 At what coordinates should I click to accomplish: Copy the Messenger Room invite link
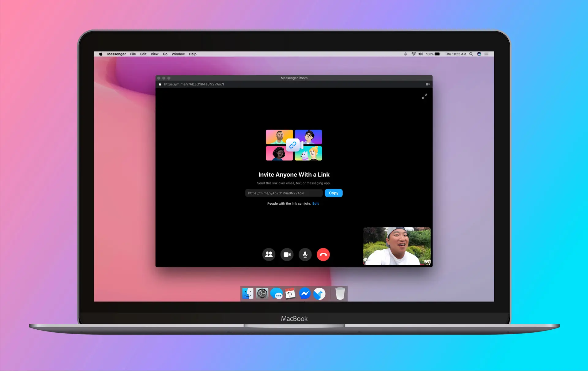coord(334,193)
